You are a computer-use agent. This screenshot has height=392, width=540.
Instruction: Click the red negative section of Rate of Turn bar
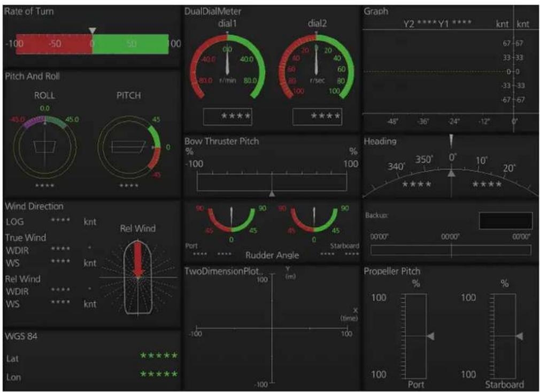point(54,44)
